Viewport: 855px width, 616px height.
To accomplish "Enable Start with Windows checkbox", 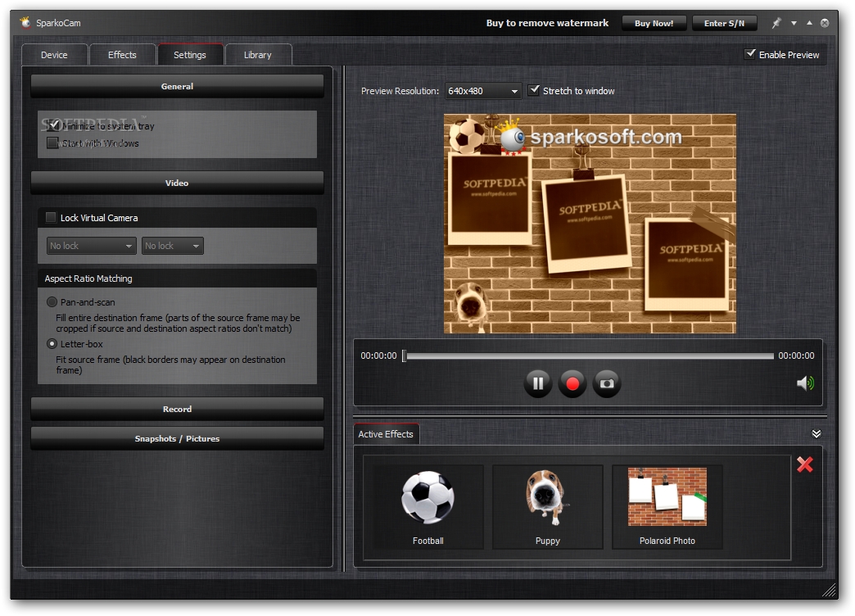I will [x=52, y=143].
